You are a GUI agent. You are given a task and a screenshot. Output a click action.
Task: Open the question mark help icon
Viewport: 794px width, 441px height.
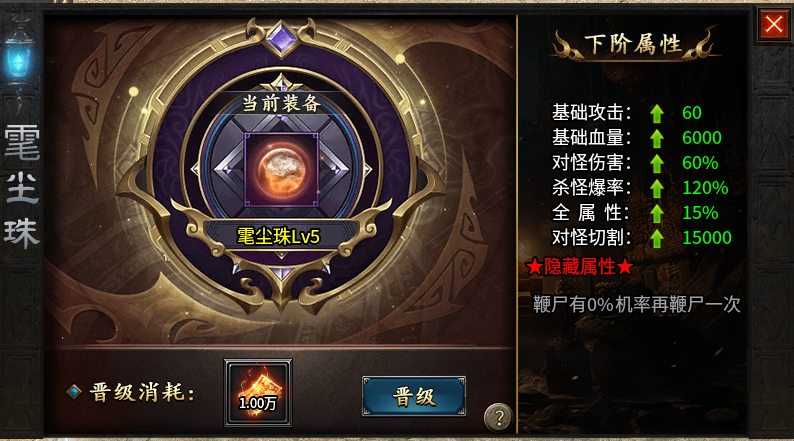tap(498, 417)
